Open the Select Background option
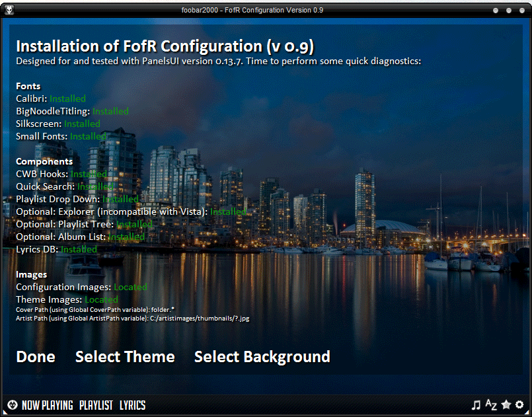This screenshot has height=417, width=532. (x=262, y=357)
